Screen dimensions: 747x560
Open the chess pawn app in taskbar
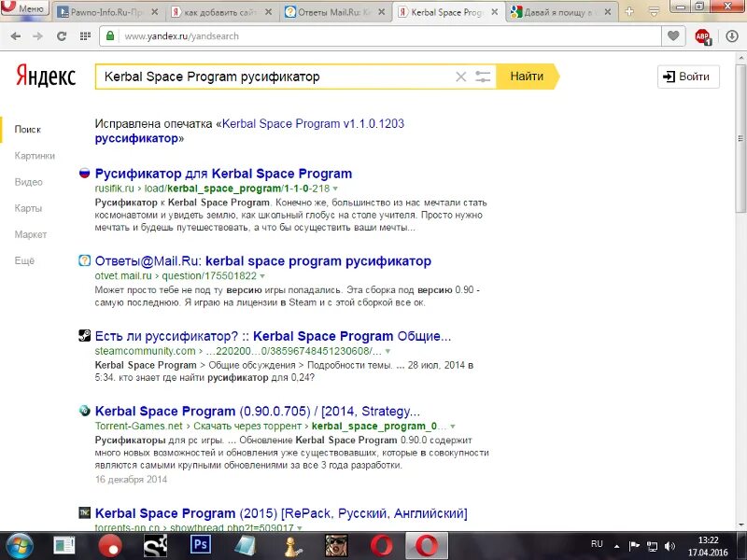[x=292, y=546]
